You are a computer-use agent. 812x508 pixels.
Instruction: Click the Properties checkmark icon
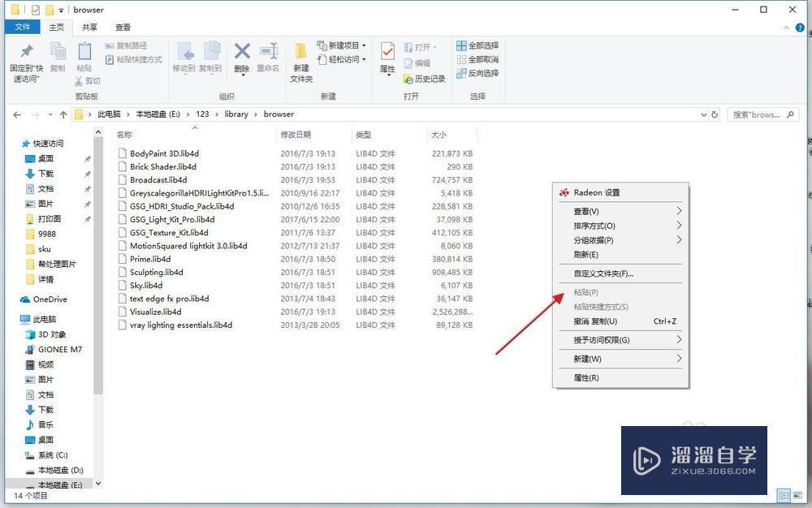(x=387, y=51)
